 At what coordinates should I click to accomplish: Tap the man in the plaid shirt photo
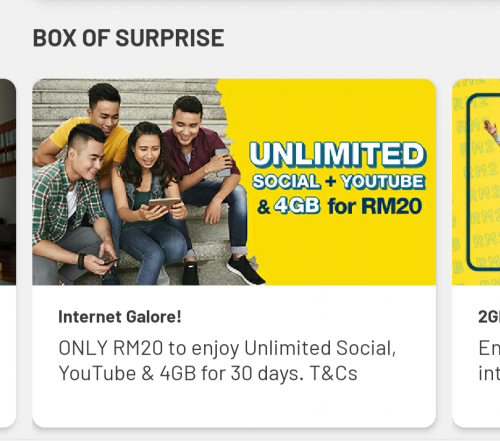(x=72, y=207)
